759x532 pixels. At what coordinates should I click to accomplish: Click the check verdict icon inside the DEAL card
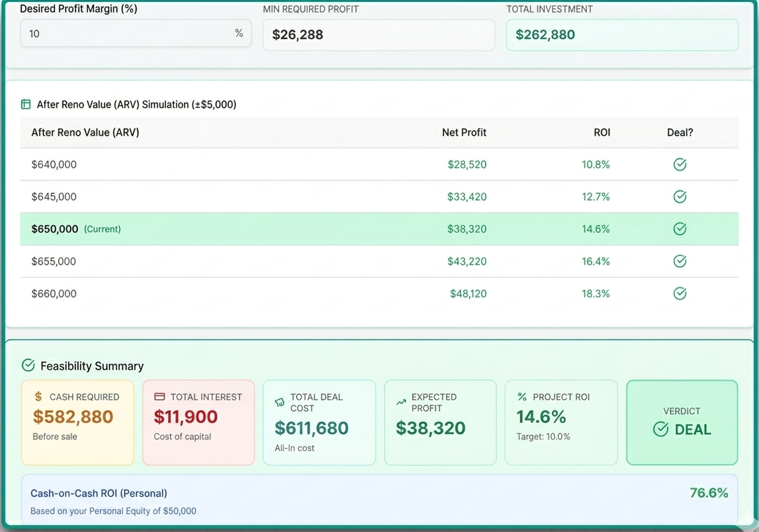click(660, 429)
